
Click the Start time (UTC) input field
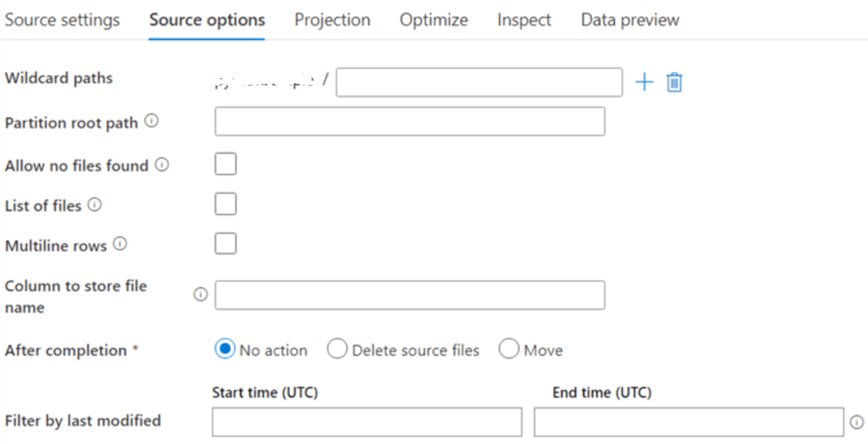[x=367, y=422]
